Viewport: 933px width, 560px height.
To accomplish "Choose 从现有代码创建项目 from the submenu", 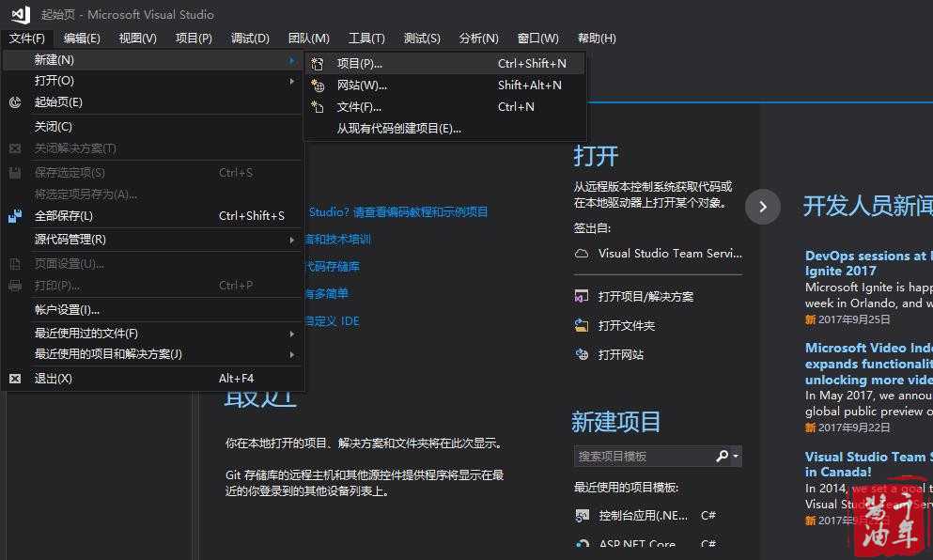I will tap(399, 129).
